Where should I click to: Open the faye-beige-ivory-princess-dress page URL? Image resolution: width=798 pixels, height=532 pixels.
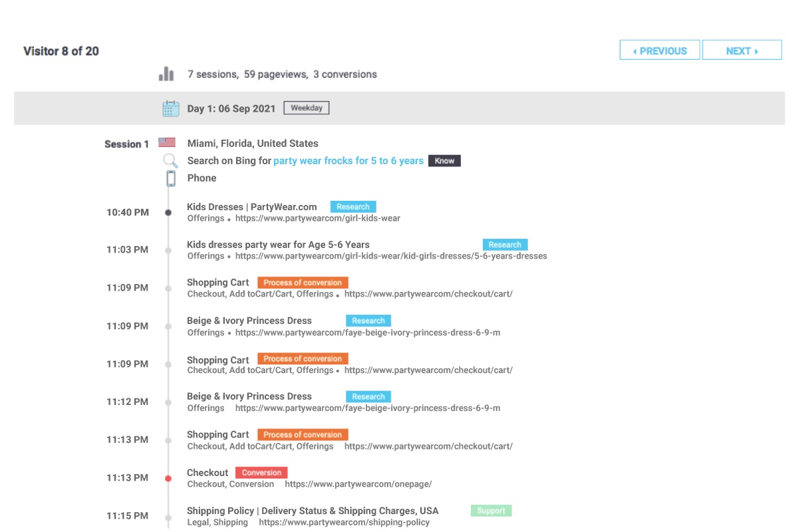point(368,332)
